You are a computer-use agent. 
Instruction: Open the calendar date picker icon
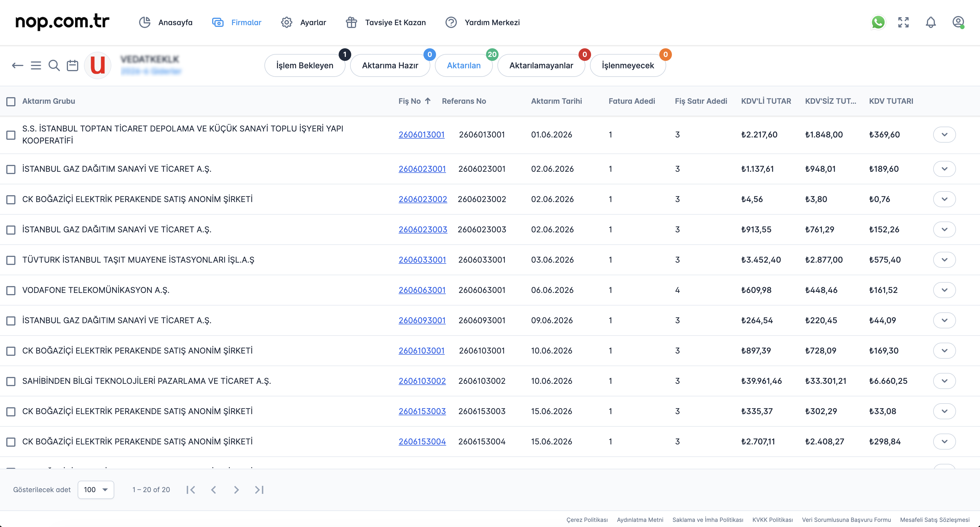pos(72,65)
